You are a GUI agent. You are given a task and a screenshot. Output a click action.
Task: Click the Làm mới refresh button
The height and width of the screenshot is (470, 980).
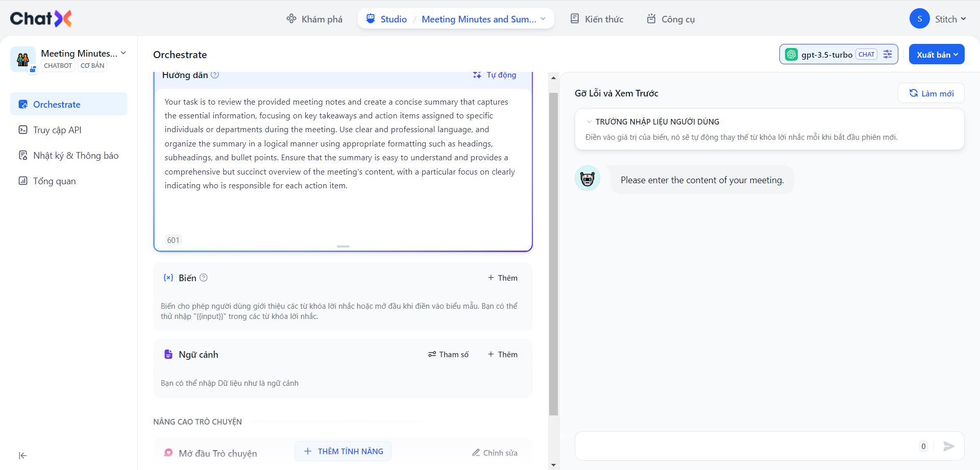(931, 93)
